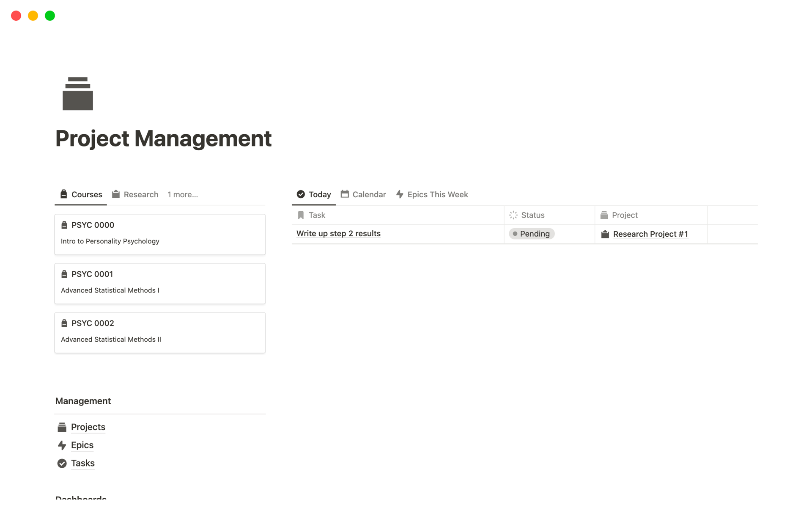Expand the '1 more...' hidden tabs
Screen dimensions: 812x508
click(183, 195)
